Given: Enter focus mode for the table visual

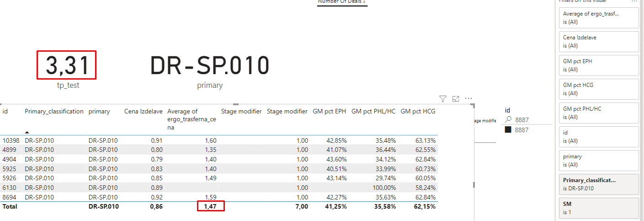Looking at the screenshot, I should tap(455, 98).
